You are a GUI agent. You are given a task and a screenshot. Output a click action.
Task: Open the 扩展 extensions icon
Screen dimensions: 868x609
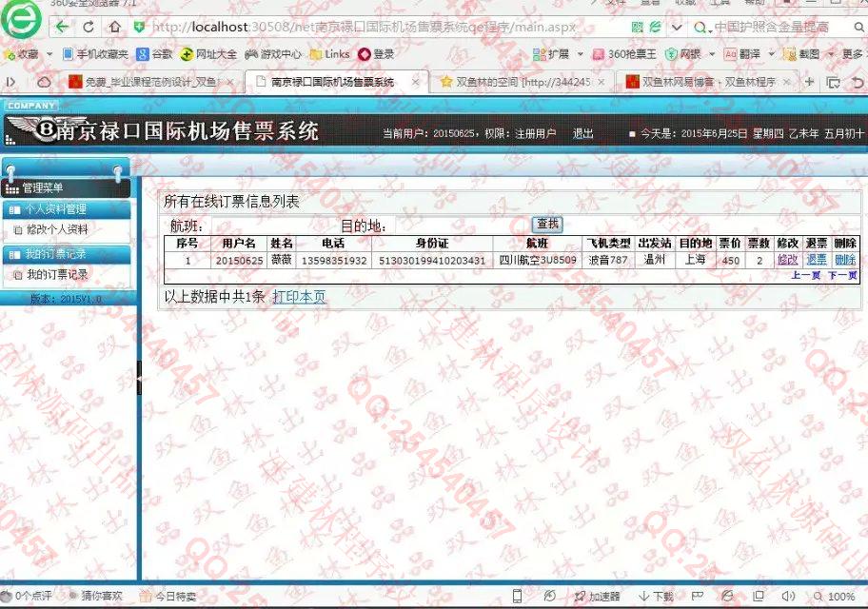(540, 54)
